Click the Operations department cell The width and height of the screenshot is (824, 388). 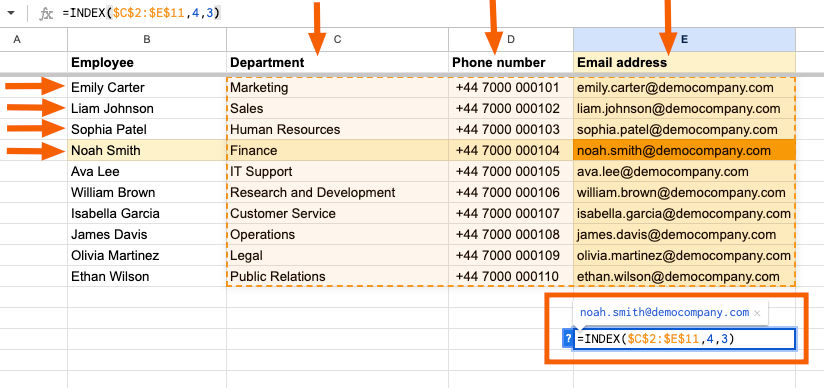[337, 234]
